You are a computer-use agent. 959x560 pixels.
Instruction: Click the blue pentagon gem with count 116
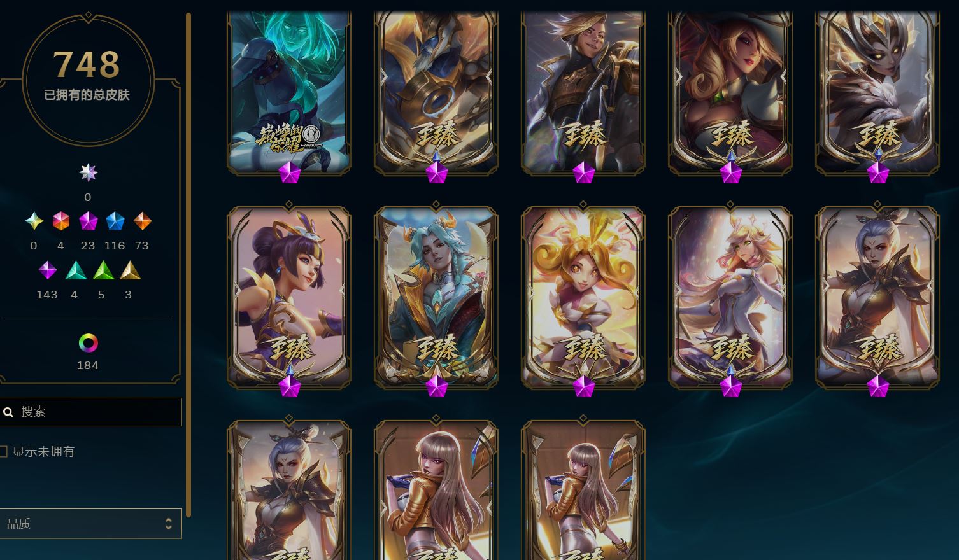(115, 221)
